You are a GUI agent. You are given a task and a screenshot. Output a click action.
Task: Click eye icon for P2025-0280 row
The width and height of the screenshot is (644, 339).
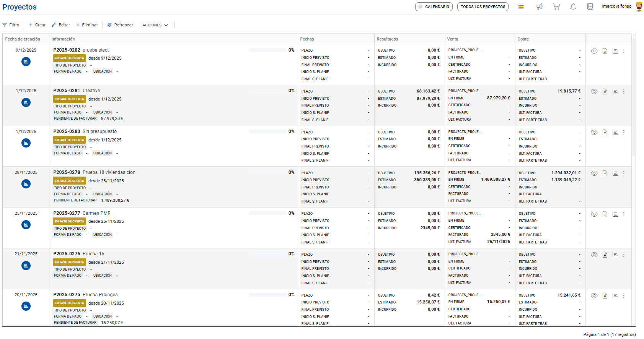click(x=594, y=133)
